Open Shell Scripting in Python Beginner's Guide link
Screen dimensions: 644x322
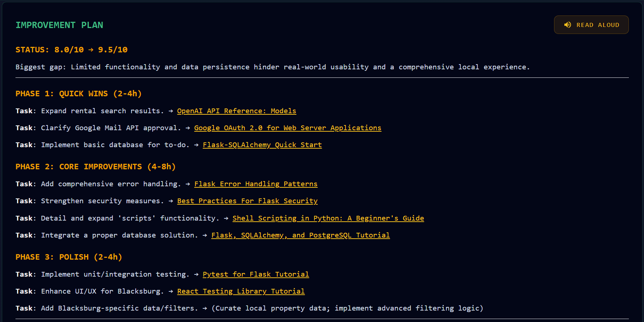click(x=328, y=218)
